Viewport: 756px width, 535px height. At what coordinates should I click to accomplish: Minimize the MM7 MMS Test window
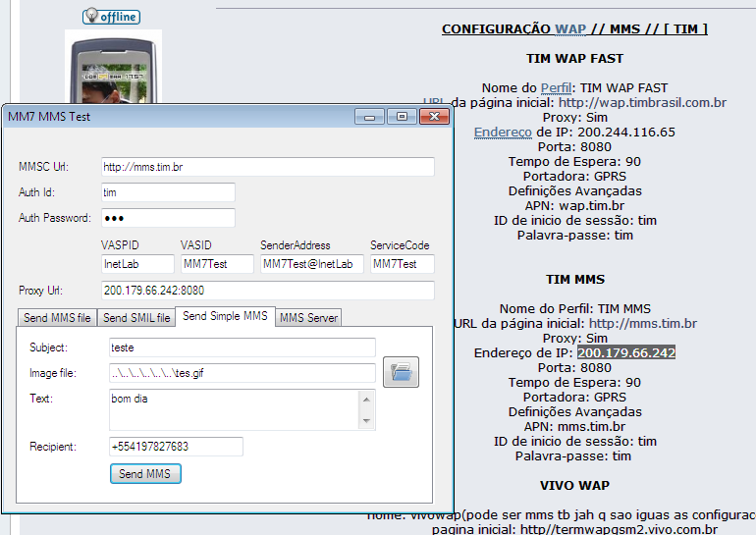pyautogui.click(x=370, y=117)
